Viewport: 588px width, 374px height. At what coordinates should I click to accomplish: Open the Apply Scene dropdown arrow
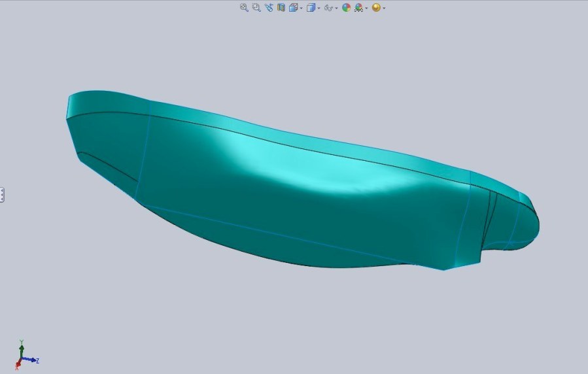[x=366, y=8]
